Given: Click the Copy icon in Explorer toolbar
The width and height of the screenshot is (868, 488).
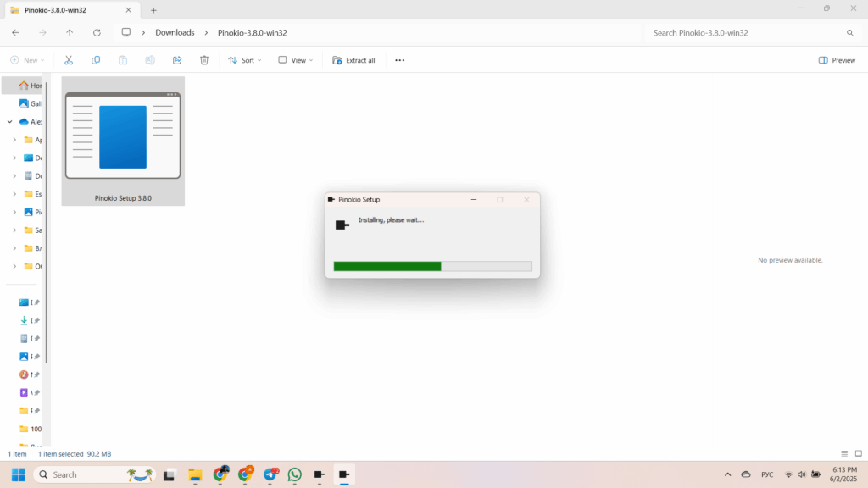Looking at the screenshot, I should (96, 60).
